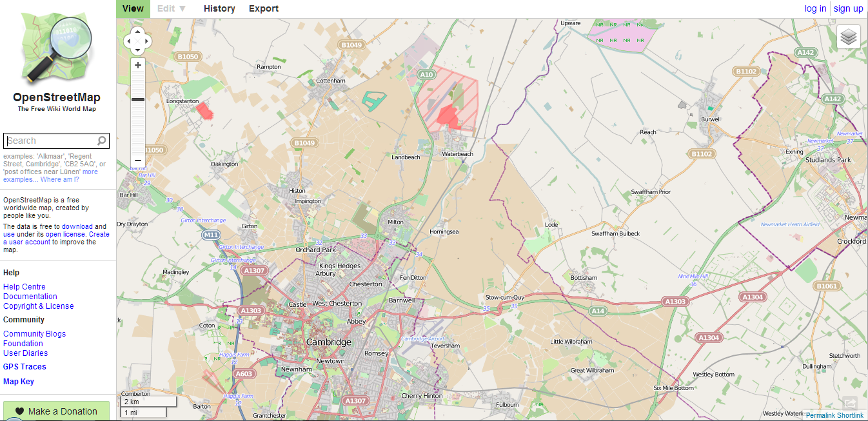The image size is (868, 421).
Task: Click the Bottisham label on map
Action: pos(584,278)
